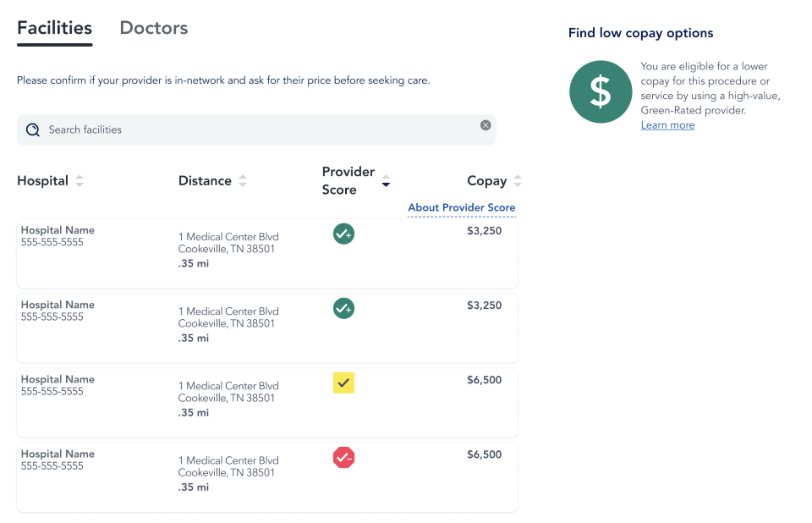Click the green check provider score on first hospital
The width and height of the screenshot is (812, 523).
tap(343, 234)
